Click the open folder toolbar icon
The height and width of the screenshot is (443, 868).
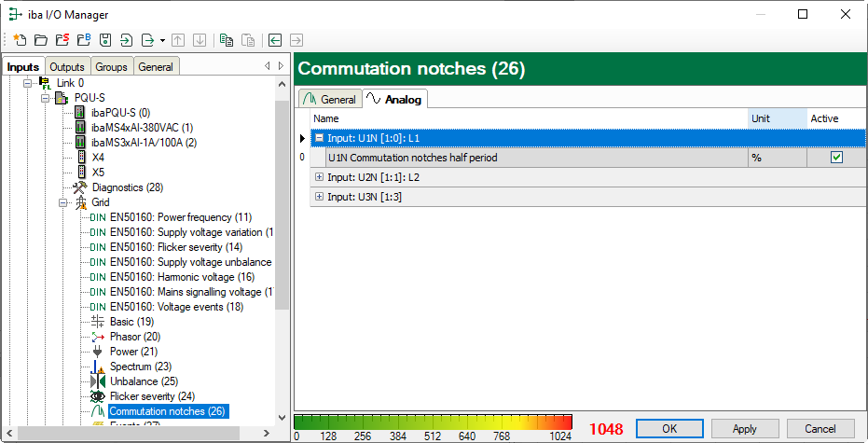coord(40,40)
